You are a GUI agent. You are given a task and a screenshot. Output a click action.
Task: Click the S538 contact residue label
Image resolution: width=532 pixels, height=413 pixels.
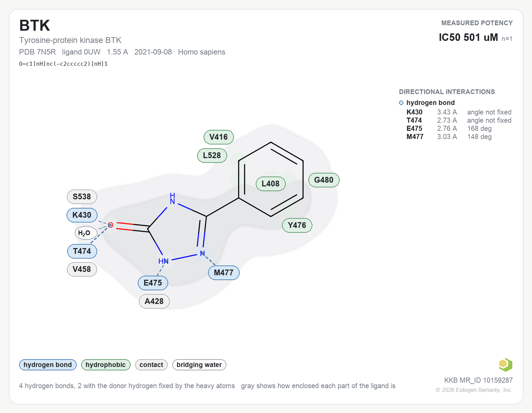click(82, 197)
